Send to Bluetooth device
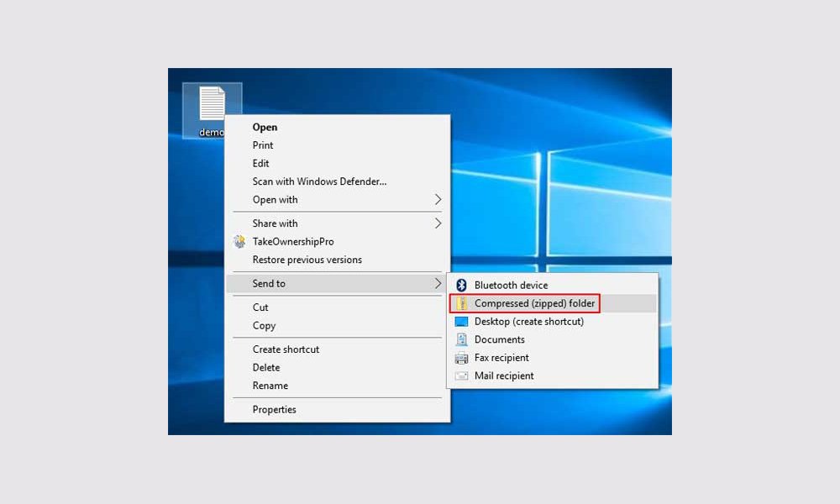Viewport: 840px width, 504px height. point(553,286)
